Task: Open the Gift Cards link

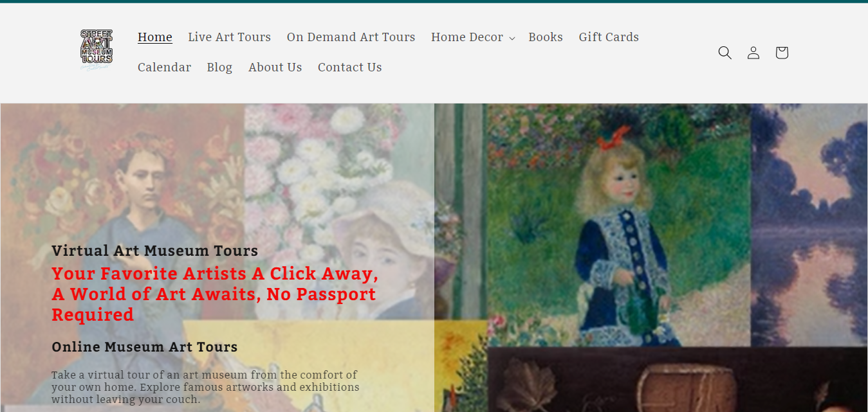Action: click(609, 37)
